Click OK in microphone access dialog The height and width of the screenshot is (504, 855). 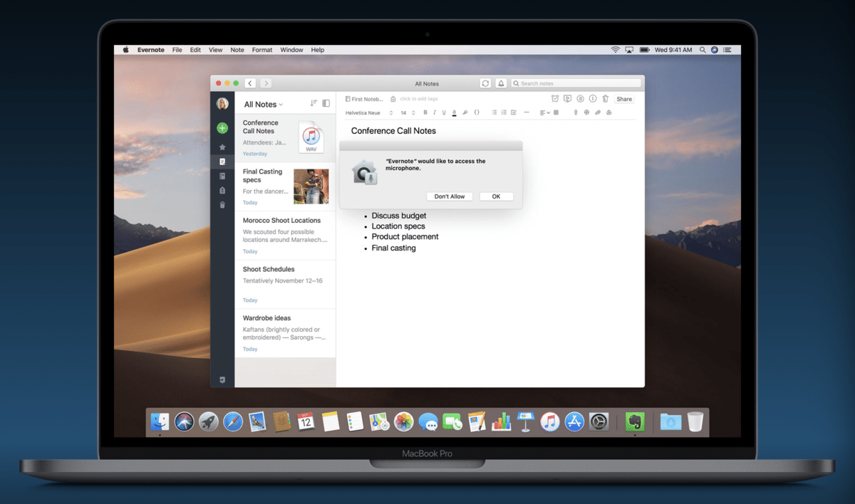[496, 196]
